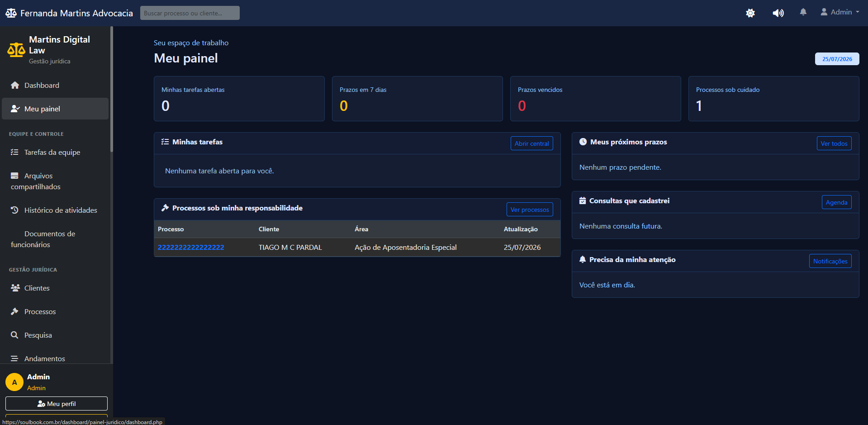Open the Processos sob cuidado card
The width and height of the screenshot is (868, 425).
coord(774,99)
